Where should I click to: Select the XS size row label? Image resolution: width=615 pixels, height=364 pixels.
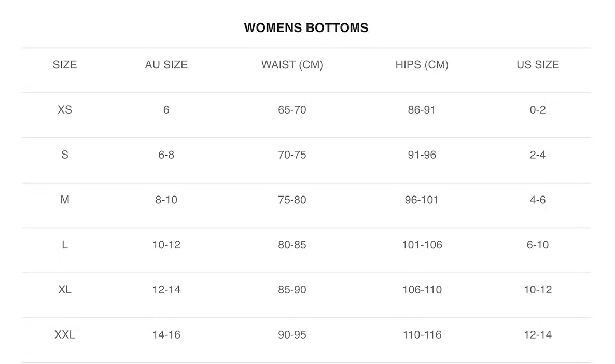click(65, 110)
